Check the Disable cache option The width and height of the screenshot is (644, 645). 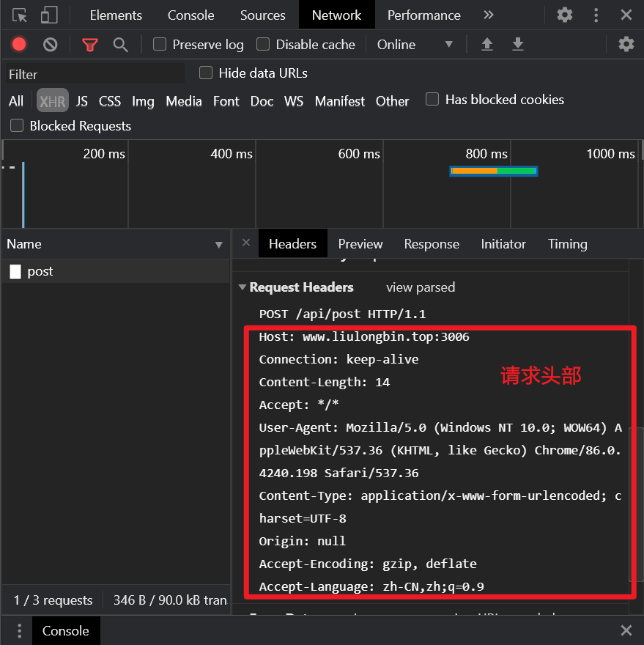pyautogui.click(x=263, y=45)
